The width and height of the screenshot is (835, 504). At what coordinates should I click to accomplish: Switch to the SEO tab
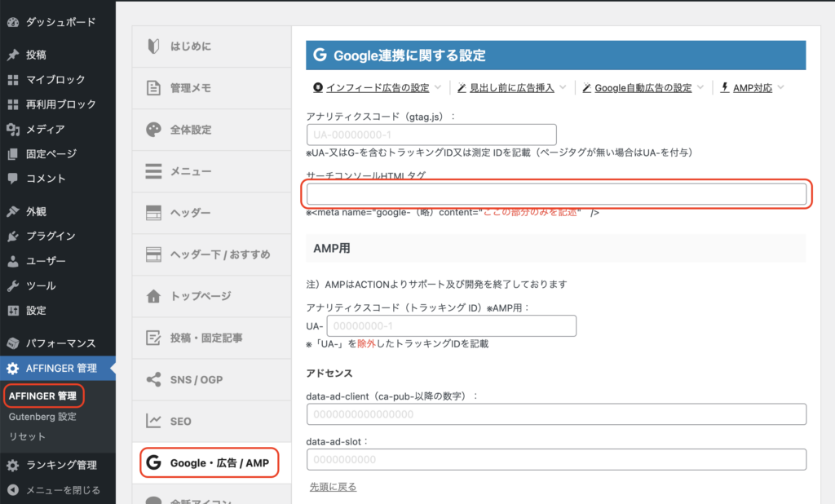pos(211,421)
